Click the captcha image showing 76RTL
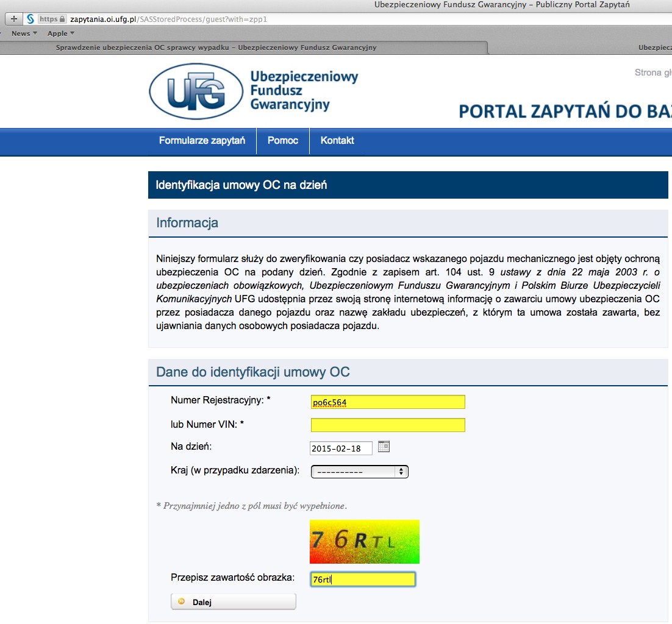672x624 pixels. [364, 541]
